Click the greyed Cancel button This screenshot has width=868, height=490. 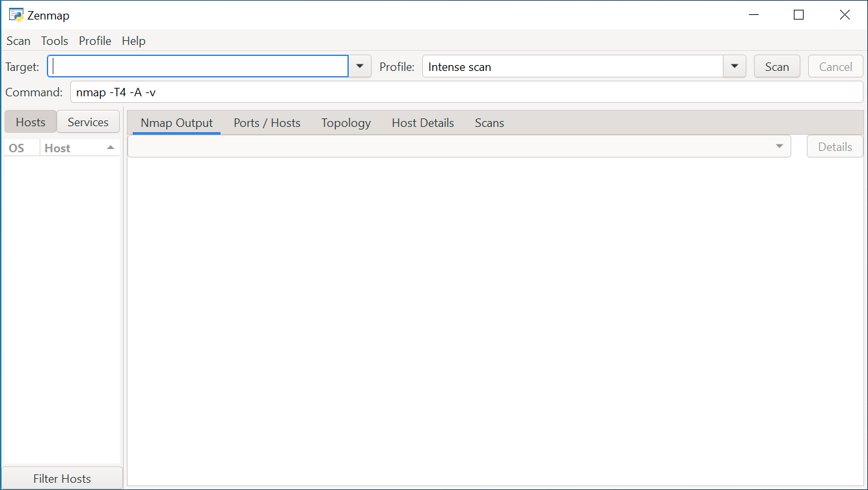coord(835,66)
